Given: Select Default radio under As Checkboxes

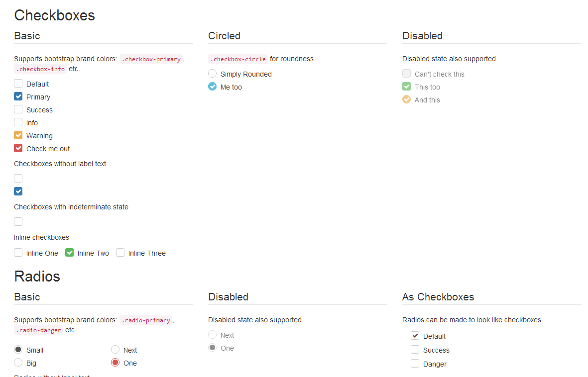Looking at the screenshot, I should (x=415, y=336).
